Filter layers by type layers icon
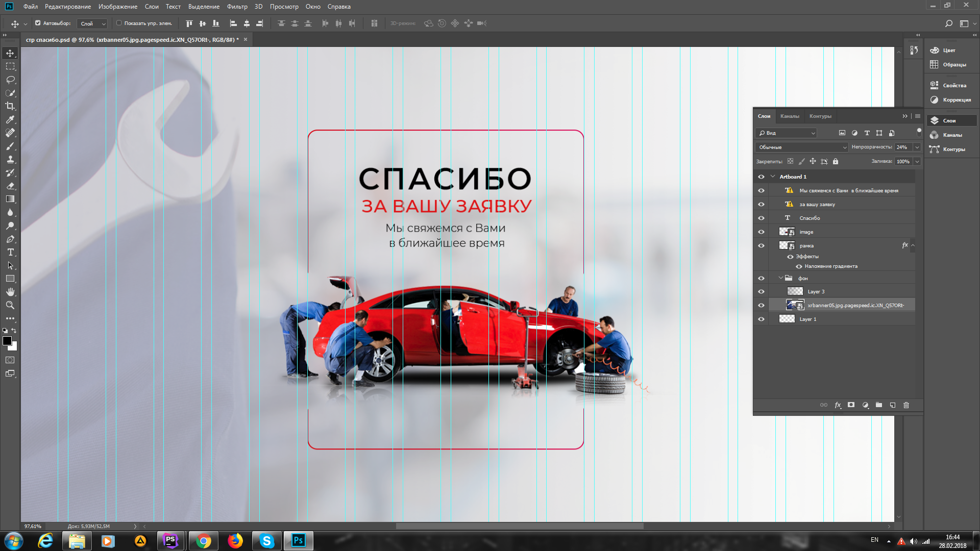The image size is (980, 551). [x=867, y=133]
